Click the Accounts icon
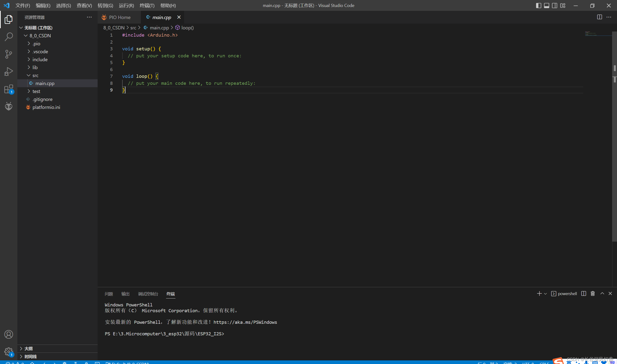Image resolution: width=617 pixels, height=364 pixels. pyautogui.click(x=9, y=334)
